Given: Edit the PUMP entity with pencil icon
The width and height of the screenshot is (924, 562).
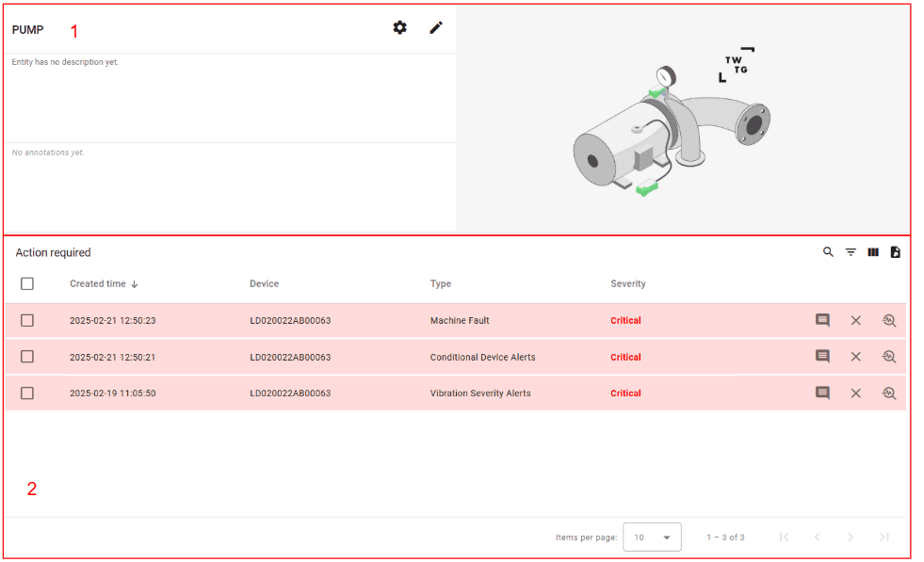Looking at the screenshot, I should (x=436, y=27).
